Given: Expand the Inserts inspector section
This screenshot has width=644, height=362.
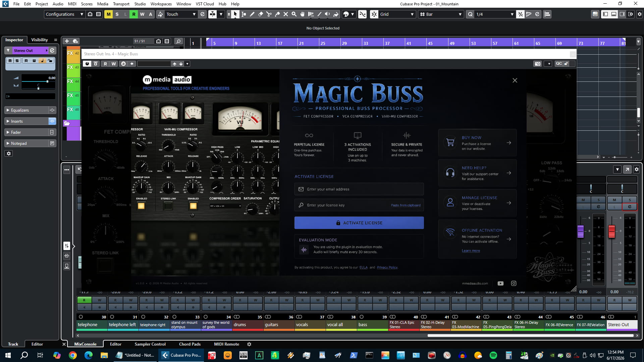Looking at the screenshot, I should (x=27, y=121).
